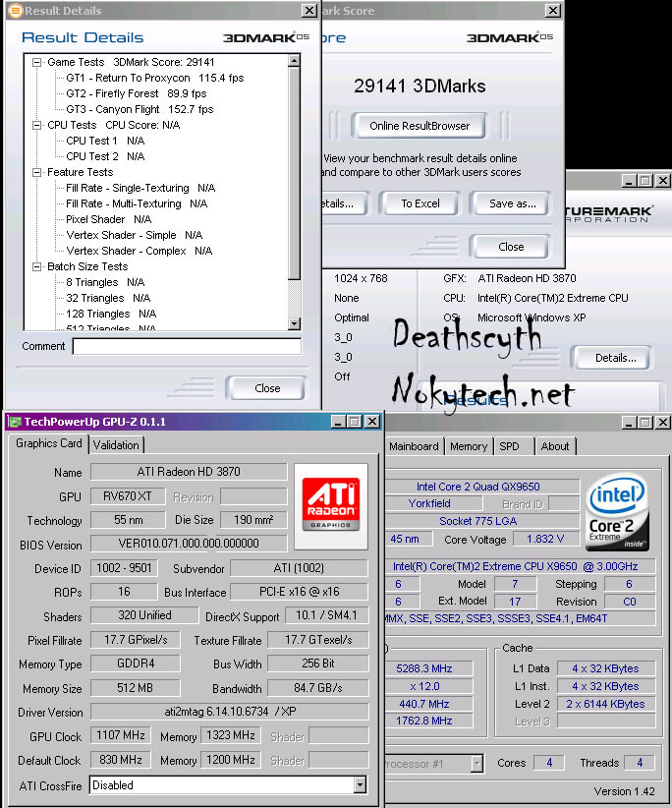Select Fill Rate - Multi-Texturing row
This screenshot has width=672, height=808.
point(137,204)
